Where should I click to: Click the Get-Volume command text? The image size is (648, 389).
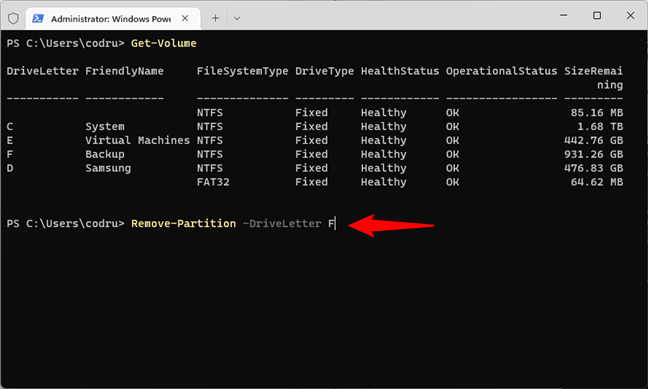(x=164, y=43)
